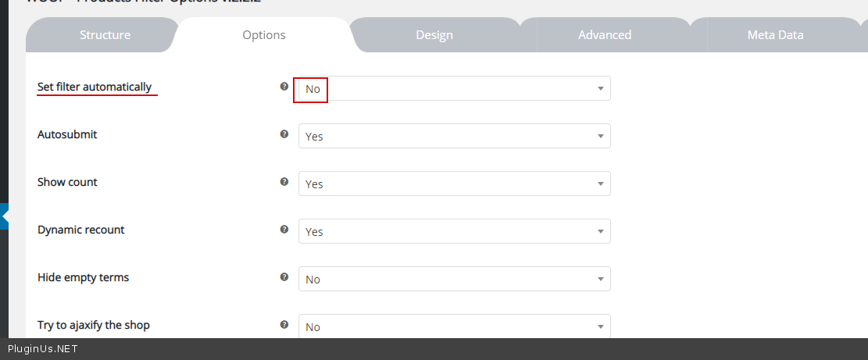Click help icon for Try to ajaxify
This screenshot has height=360, width=868.
click(284, 325)
